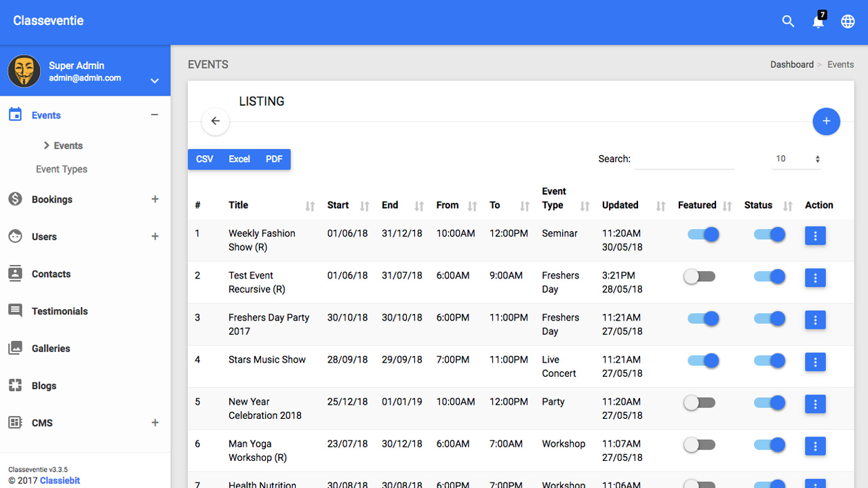Screen dimensions: 868x488
Task: Click the Contacts icon in sidebar
Action: tap(15, 274)
